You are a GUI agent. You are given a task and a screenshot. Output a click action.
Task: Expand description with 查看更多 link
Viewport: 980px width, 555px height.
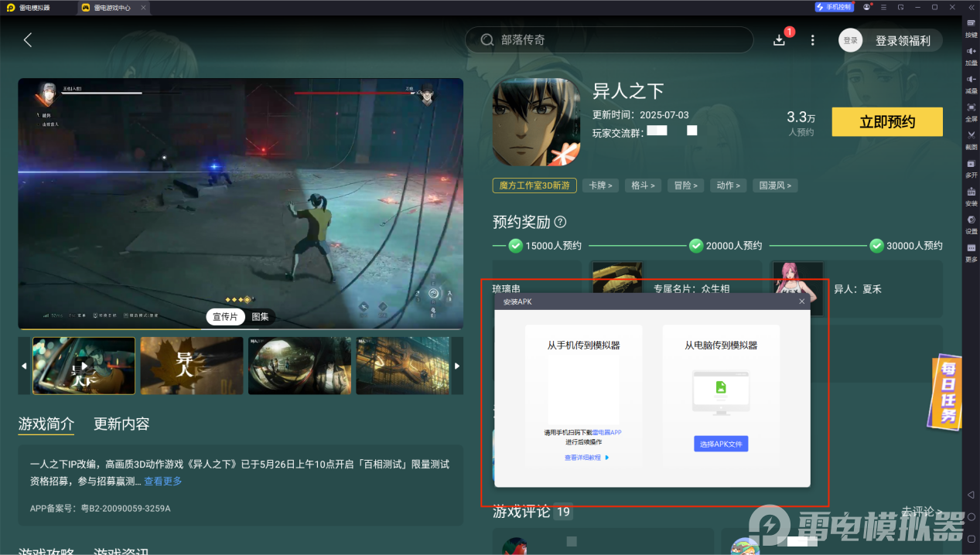163,481
